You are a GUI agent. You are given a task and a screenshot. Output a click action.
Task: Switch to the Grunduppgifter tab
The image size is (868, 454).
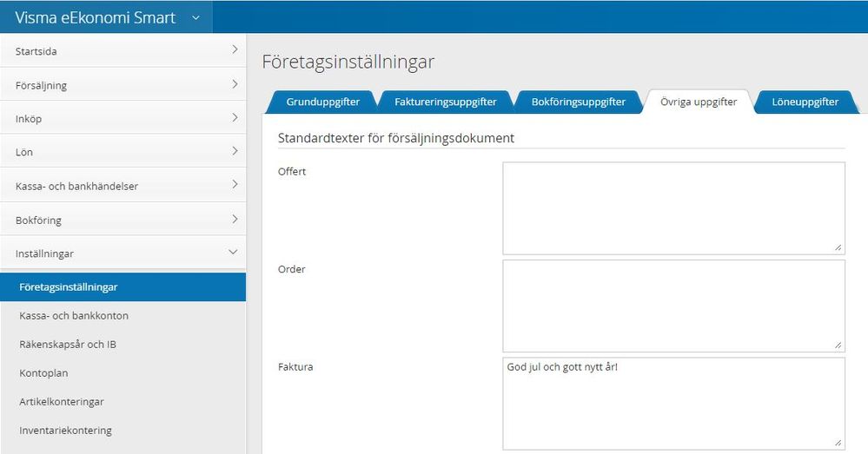coord(322,102)
